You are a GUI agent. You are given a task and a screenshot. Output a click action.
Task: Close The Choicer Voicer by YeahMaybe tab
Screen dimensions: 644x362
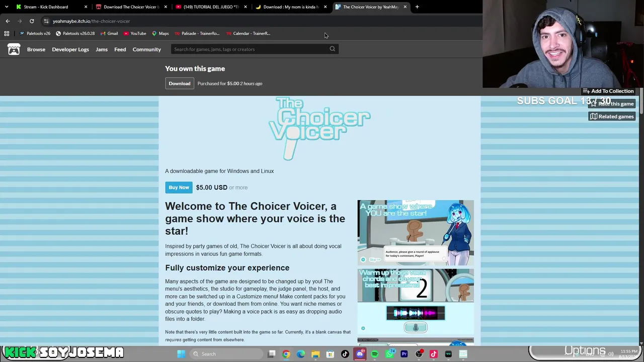pyautogui.click(x=405, y=7)
